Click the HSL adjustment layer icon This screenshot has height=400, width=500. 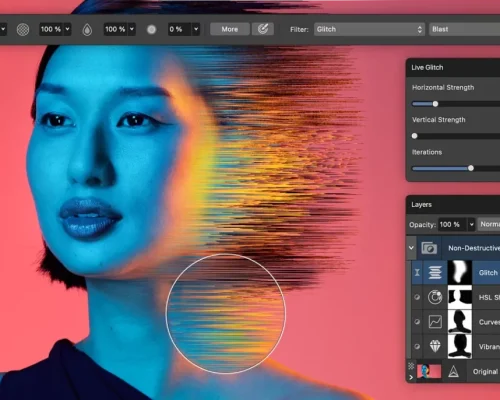pyautogui.click(x=435, y=297)
